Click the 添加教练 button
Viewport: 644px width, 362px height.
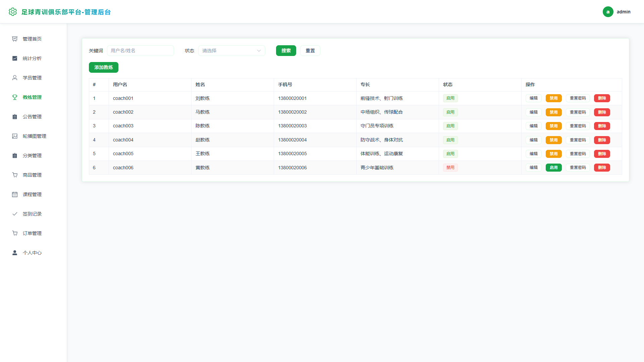click(104, 67)
